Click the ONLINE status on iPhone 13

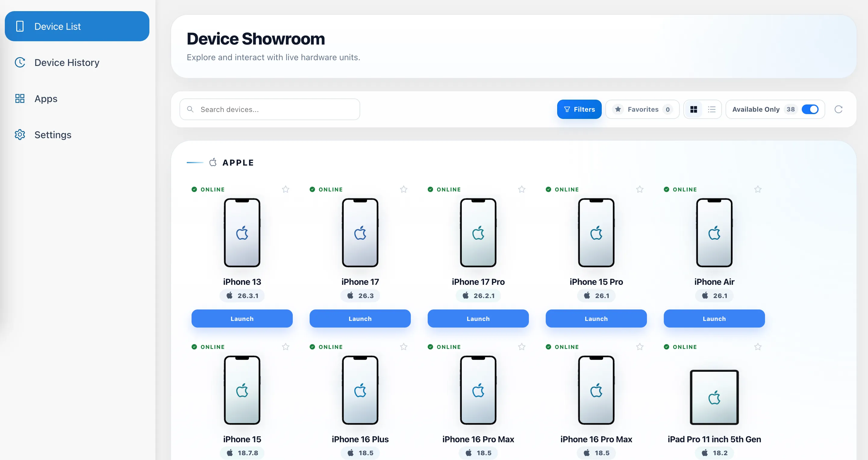pos(208,190)
